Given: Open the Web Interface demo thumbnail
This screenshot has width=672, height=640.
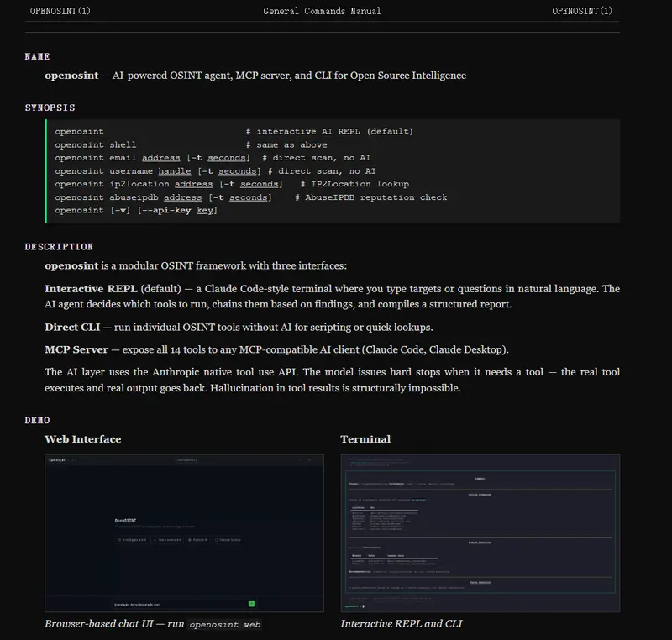Looking at the screenshot, I should [x=184, y=532].
